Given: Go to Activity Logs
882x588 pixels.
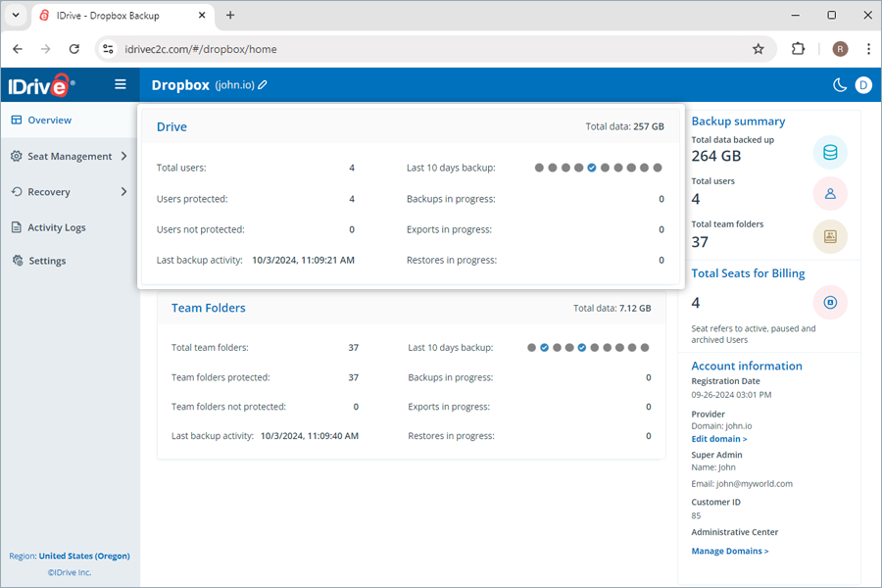Looking at the screenshot, I should pos(56,227).
